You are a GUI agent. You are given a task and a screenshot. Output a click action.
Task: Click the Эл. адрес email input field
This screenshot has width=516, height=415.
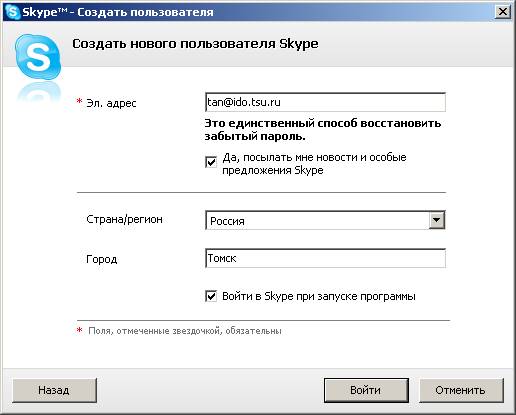(325, 102)
